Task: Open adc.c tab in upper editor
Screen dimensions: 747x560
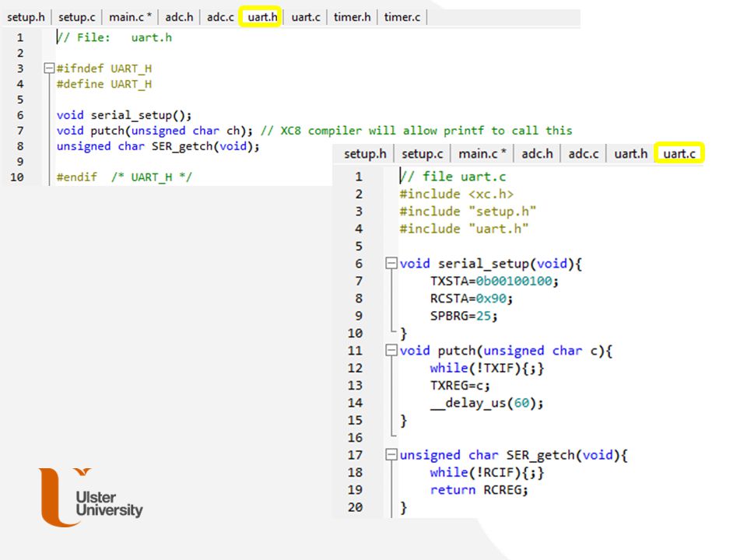Action: (220, 17)
